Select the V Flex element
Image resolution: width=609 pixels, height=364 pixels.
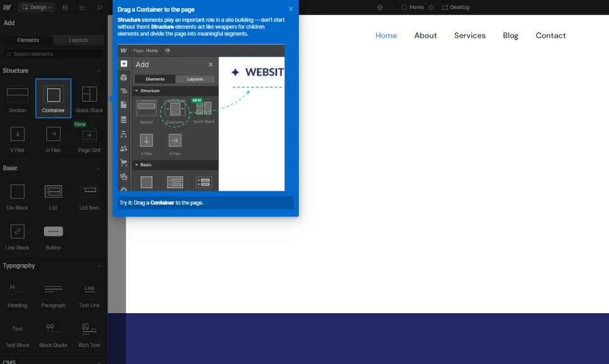click(x=18, y=139)
